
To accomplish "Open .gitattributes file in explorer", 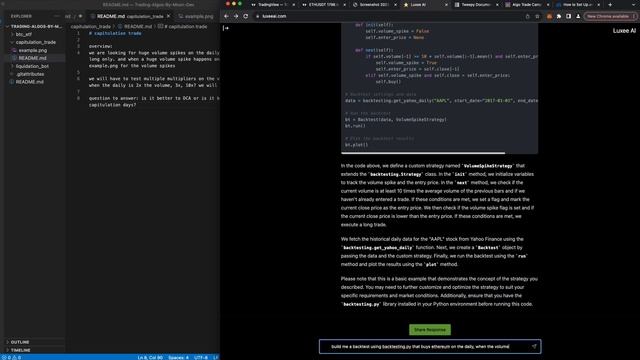I will point(30,74).
